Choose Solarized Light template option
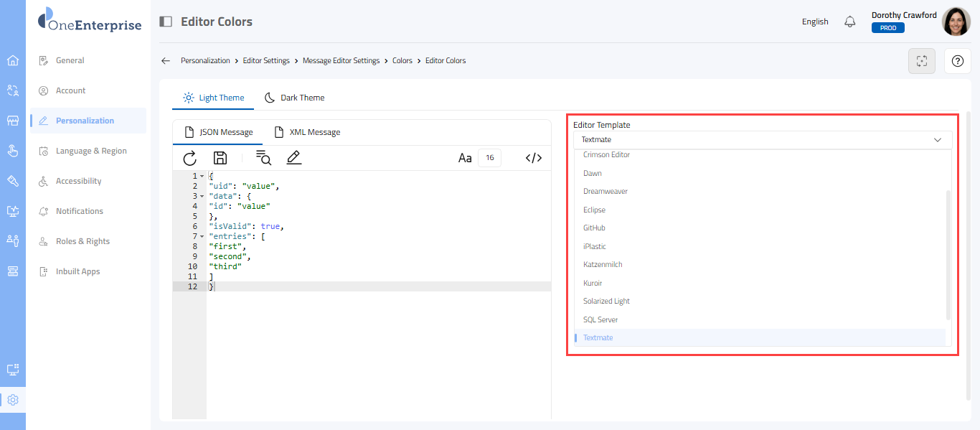Image resolution: width=980 pixels, height=430 pixels. point(606,301)
